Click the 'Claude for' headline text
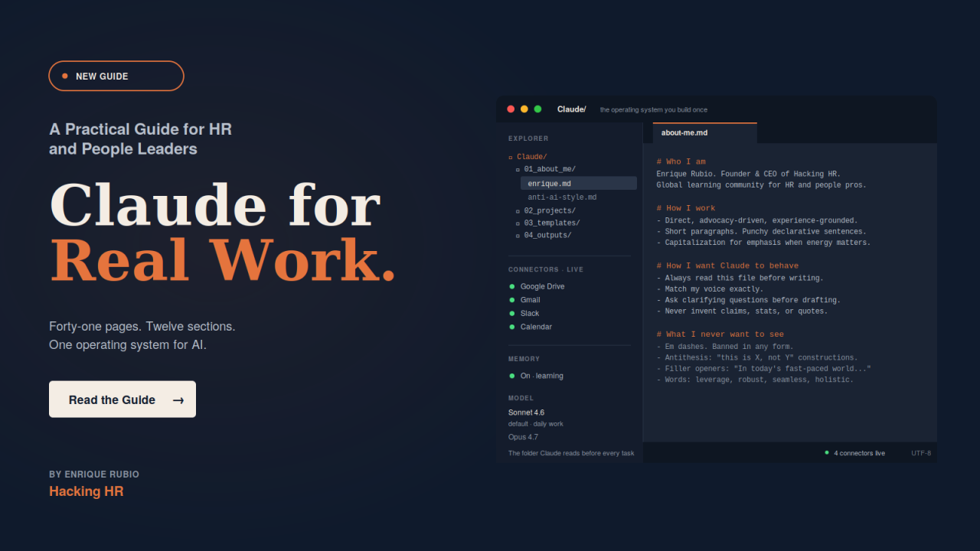Image resolution: width=980 pixels, height=551 pixels. point(215,205)
